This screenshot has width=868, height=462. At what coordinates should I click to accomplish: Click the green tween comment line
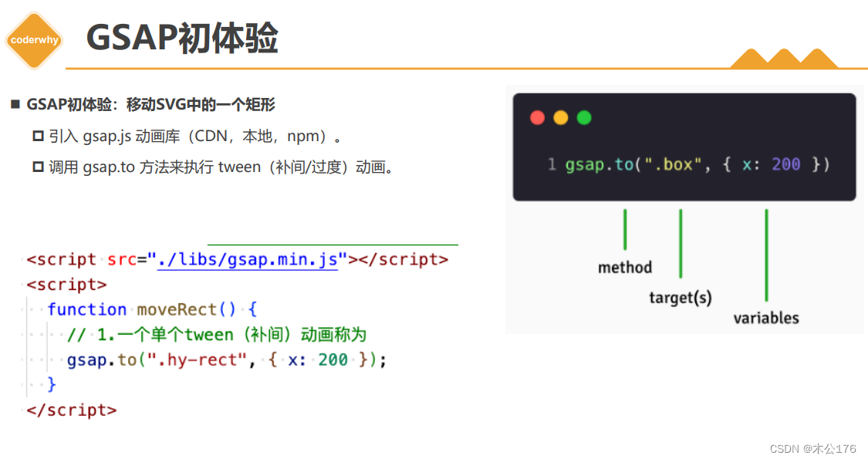(217, 335)
